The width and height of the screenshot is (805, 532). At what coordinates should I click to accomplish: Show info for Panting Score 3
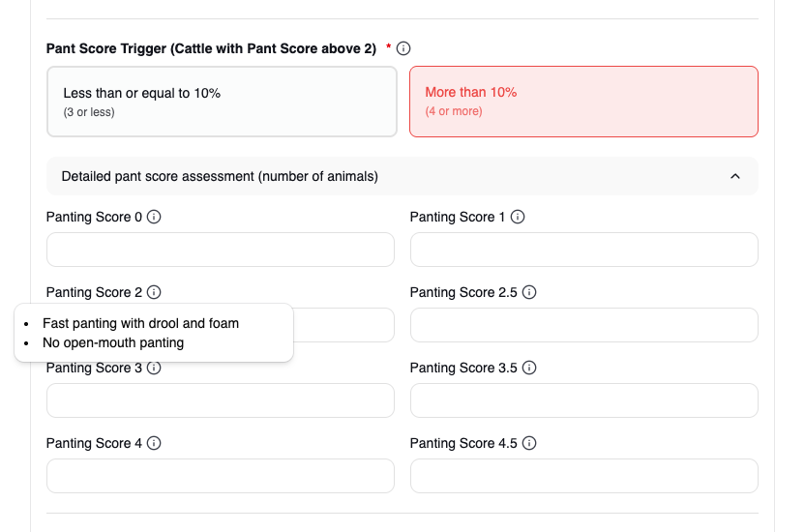pos(154,368)
